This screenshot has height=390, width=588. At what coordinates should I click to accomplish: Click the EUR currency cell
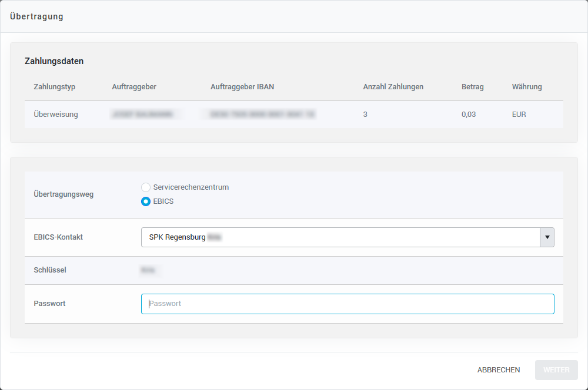click(519, 115)
